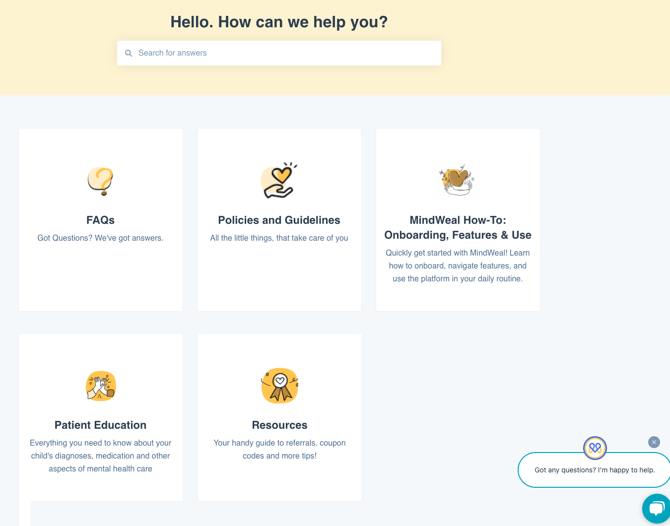The height and width of the screenshot is (526, 670).
Task: Click the 'Got any questions?' chat bubble
Action: click(x=594, y=470)
